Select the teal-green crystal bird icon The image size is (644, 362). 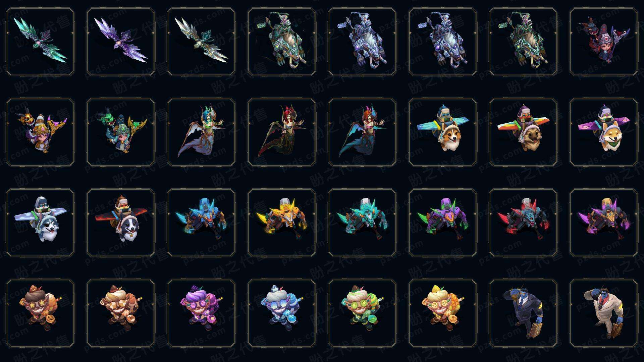click(x=40, y=42)
